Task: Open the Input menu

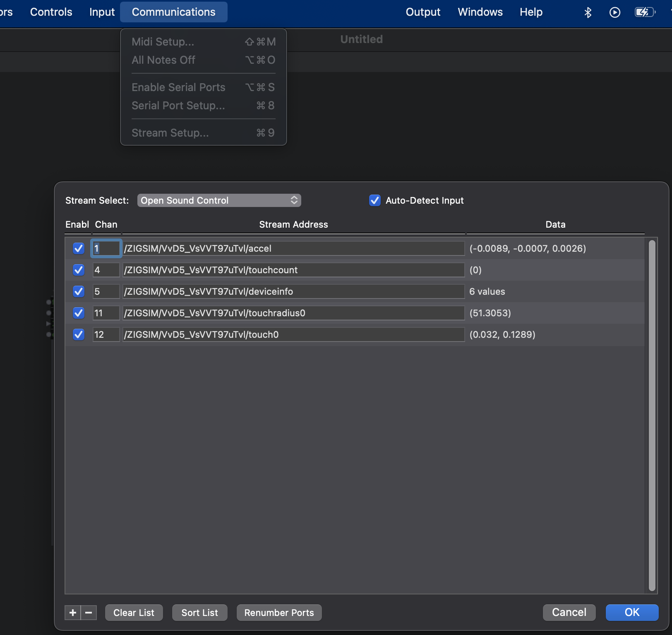Action: click(x=102, y=12)
